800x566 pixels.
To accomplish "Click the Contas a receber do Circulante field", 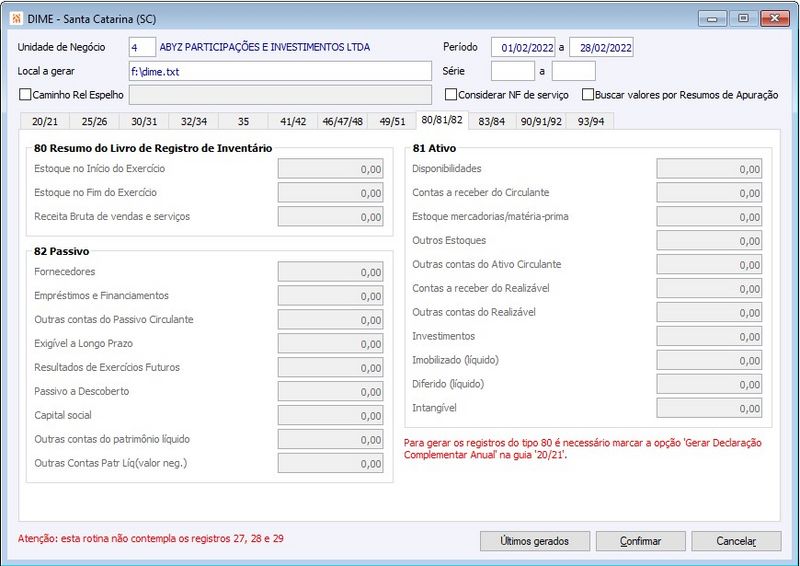I will pyautogui.click(x=709, y=193).
